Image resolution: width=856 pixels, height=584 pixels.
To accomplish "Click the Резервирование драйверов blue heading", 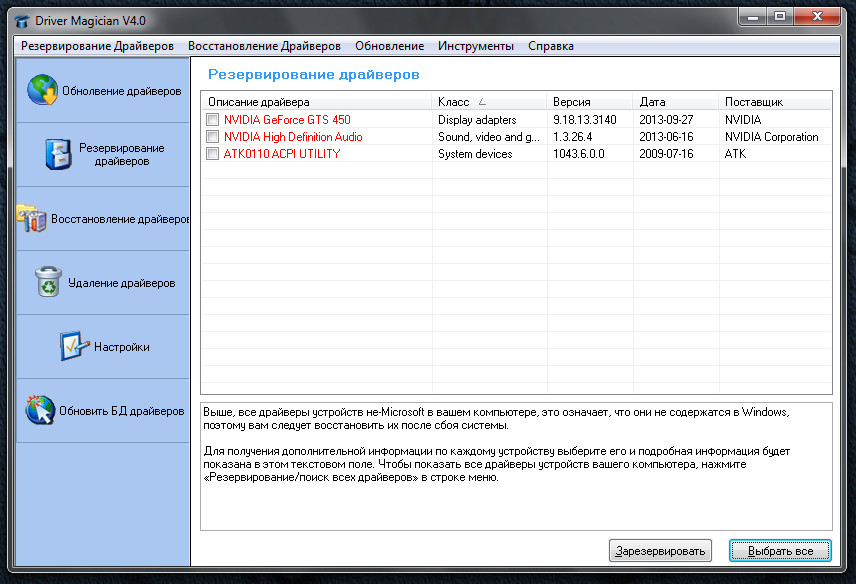I will [x=313, y=74].
